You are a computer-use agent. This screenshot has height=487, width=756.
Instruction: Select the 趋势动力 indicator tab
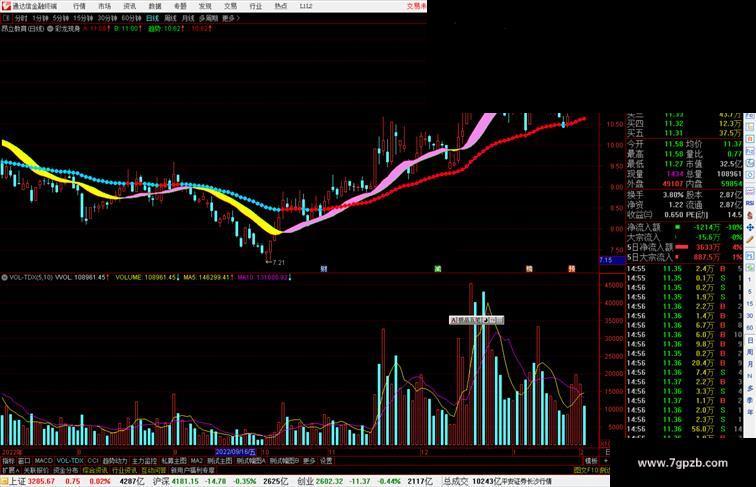[x=115, y=461]
